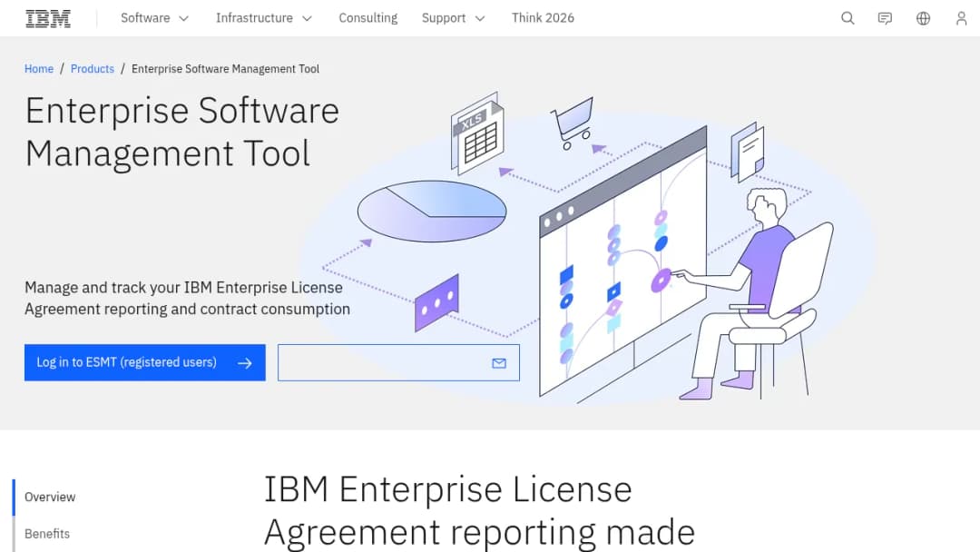Screen dimensions: 980x552
Task: Click the 'IBM Enterprise License Agreement reporting made' heading
Action: click(x=479, y=511)
